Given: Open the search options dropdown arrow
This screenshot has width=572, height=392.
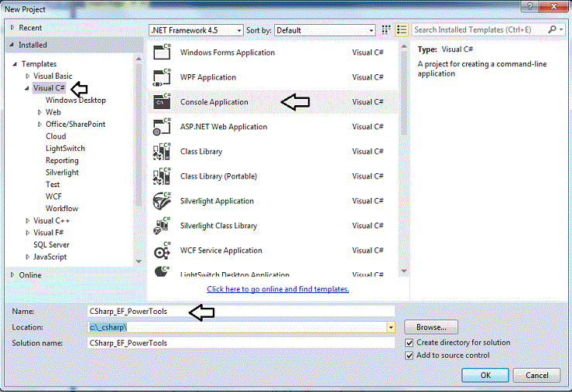Looking at the screenshot, I should (x=561, y=29).
